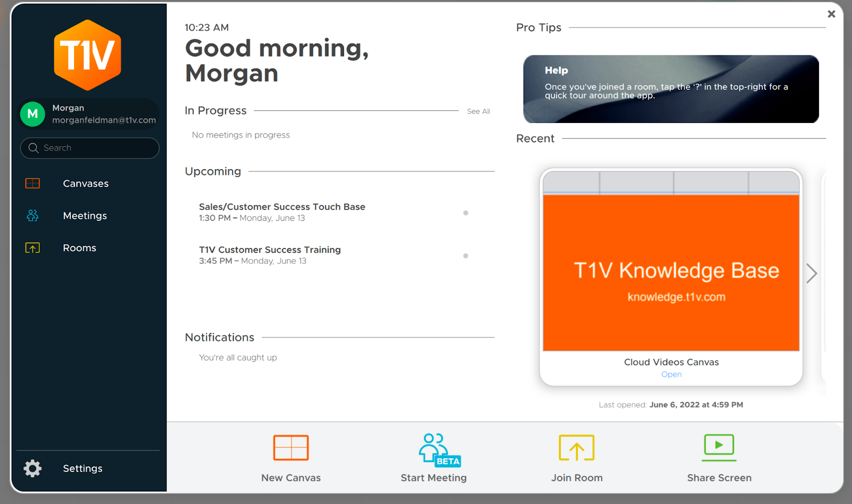Open the Meetings section
This screenshot has width=852, height=504.
click(x=85, y=216)
